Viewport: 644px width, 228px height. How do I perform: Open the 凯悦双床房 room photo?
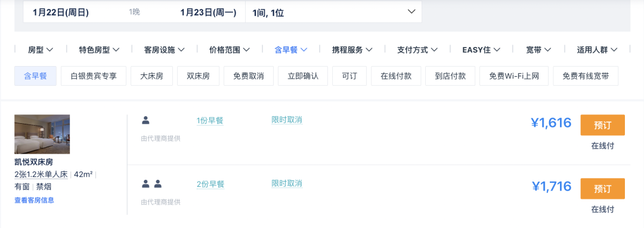[42, 134]
